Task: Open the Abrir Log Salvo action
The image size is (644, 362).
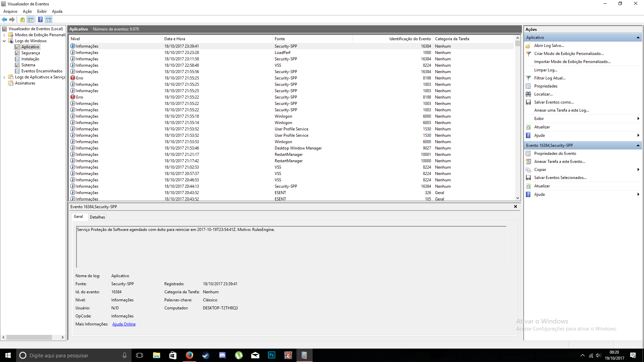Action: (549, 46)
